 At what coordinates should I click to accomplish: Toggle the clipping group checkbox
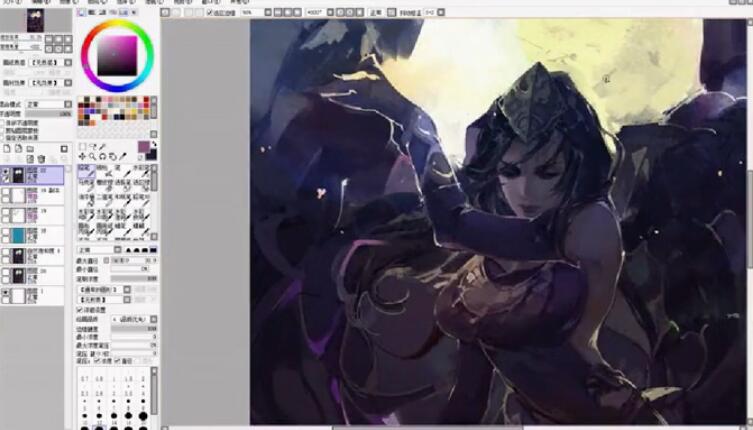pos(2,130)
